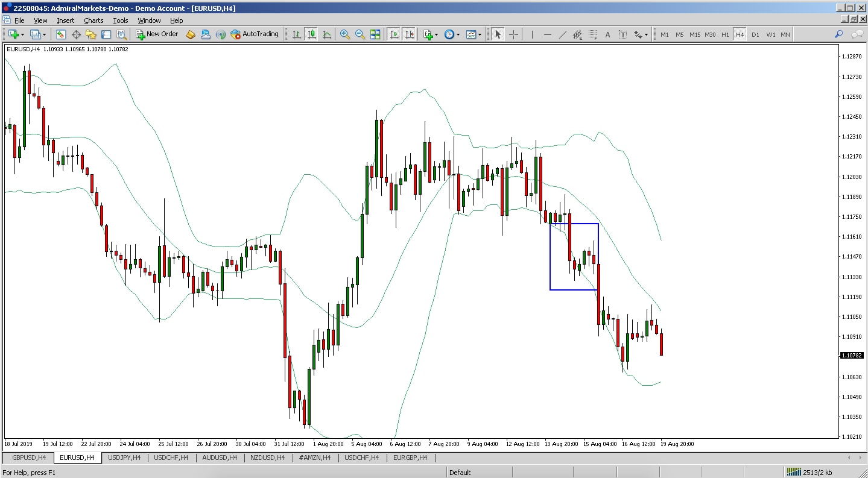Open the Window menu
The width and height of the screenshot is (868, 478).
[149, 20]
